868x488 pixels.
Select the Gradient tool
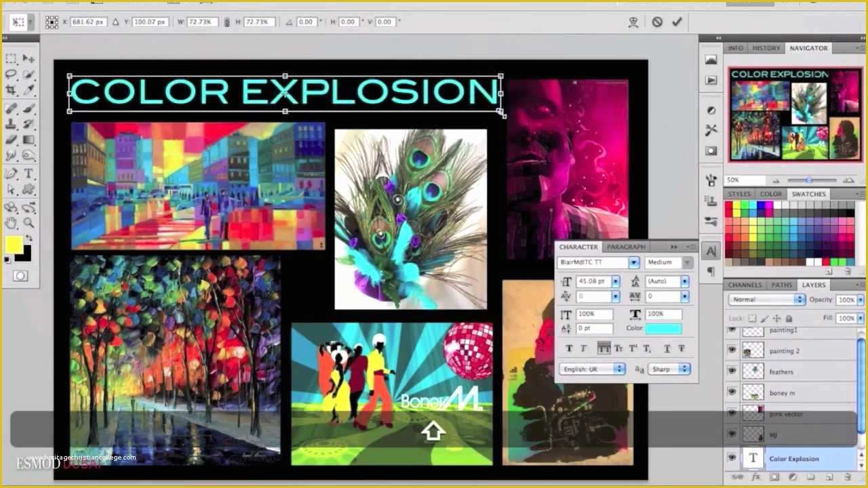tap(28, 140)
